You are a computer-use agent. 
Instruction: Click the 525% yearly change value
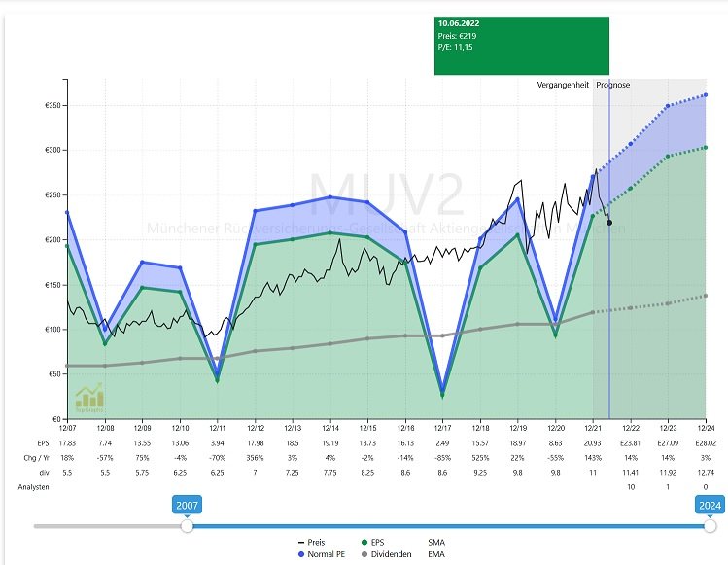[x=480, y=458]
